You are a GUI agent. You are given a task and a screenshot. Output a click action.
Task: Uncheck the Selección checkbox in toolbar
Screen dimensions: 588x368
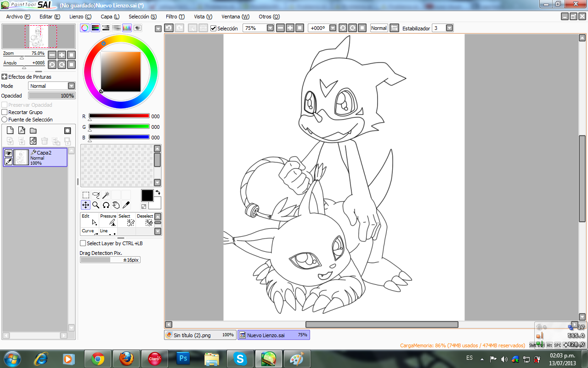coord(214,29)
